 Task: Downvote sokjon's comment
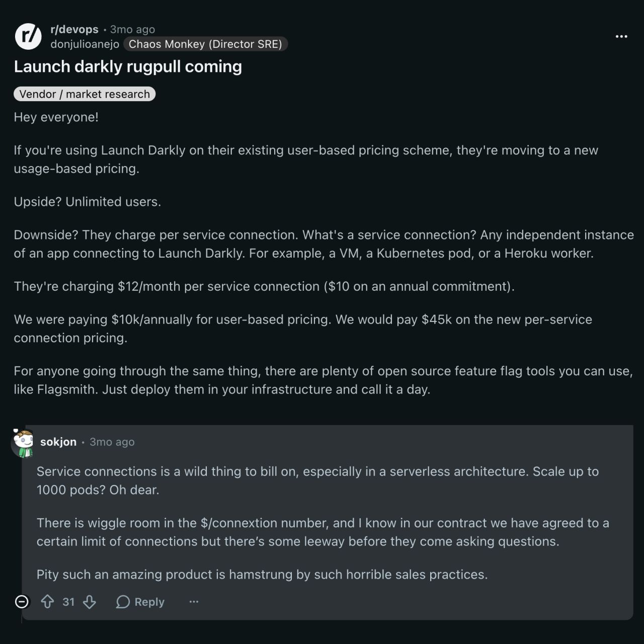point(90,602)
